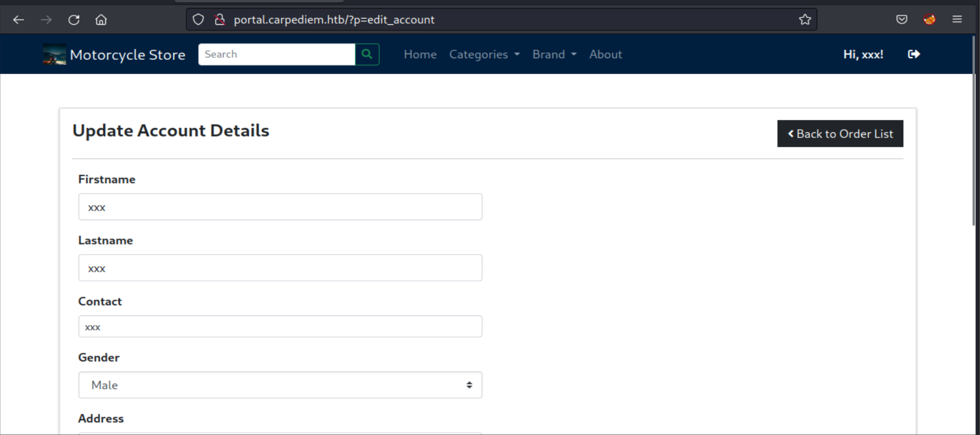This screenshot has width=980, height=435.
Task: Click the green search magnifier button
Action: click(x=367, y=54)
